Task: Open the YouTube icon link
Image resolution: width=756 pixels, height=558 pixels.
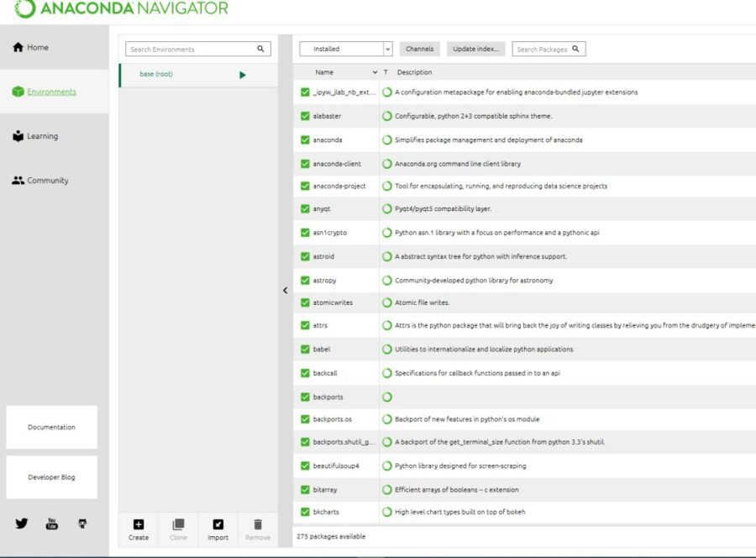Action: point(51,524)
